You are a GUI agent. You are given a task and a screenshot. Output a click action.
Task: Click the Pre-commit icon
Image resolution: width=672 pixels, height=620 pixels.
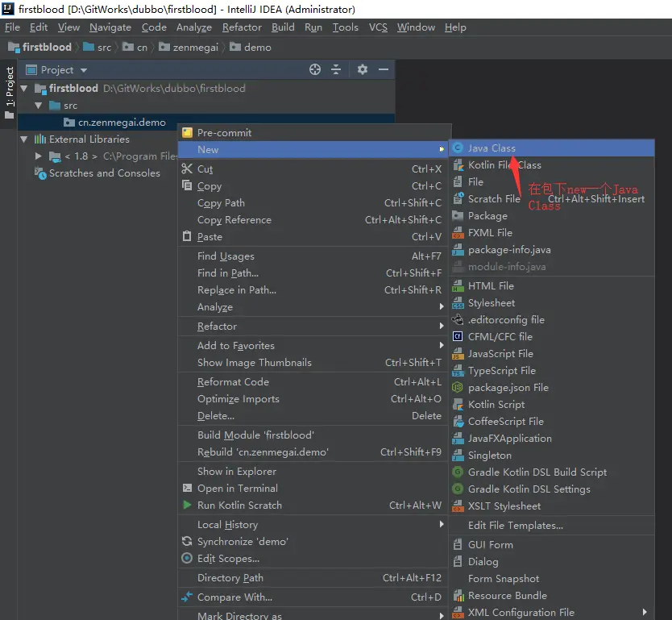[187, 132]
